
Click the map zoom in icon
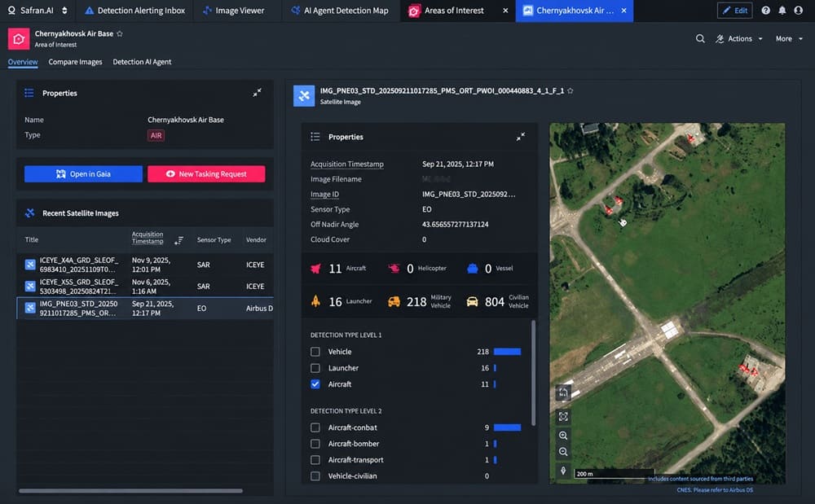pos(563,436)
